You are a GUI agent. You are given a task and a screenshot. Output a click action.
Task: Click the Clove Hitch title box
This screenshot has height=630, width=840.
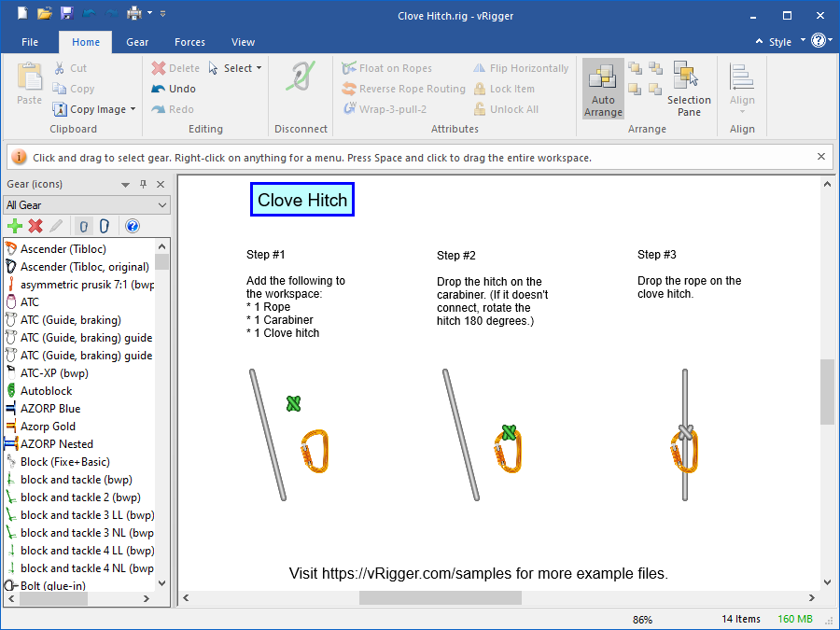point(302,200)
